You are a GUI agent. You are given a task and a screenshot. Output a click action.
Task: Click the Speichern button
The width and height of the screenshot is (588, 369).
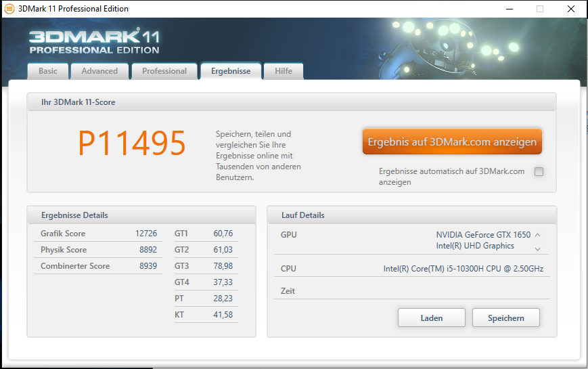click(x=506, y=318)
